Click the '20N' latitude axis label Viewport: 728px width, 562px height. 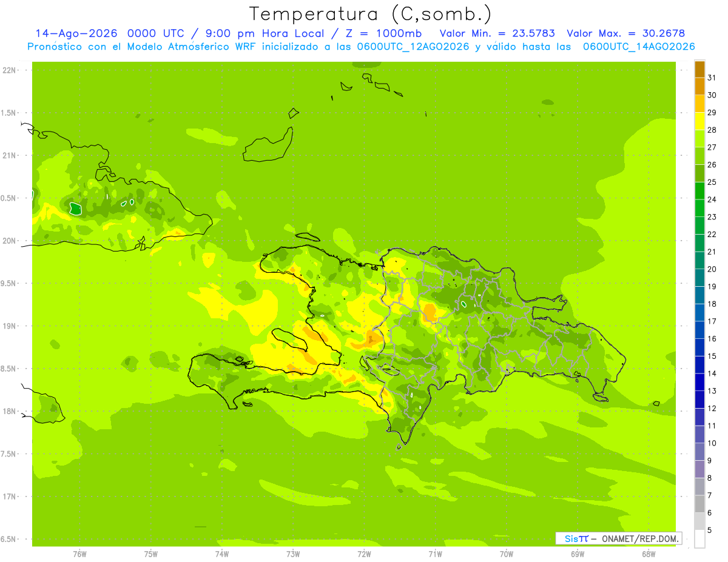point(8,241)
